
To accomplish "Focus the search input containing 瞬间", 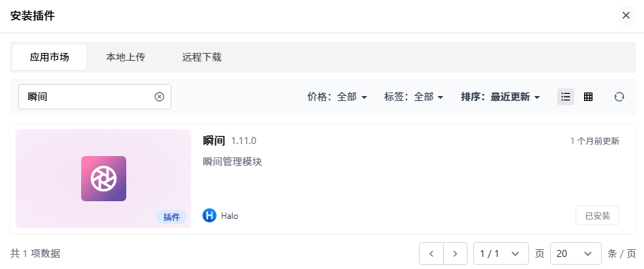I will pos(95,97).
